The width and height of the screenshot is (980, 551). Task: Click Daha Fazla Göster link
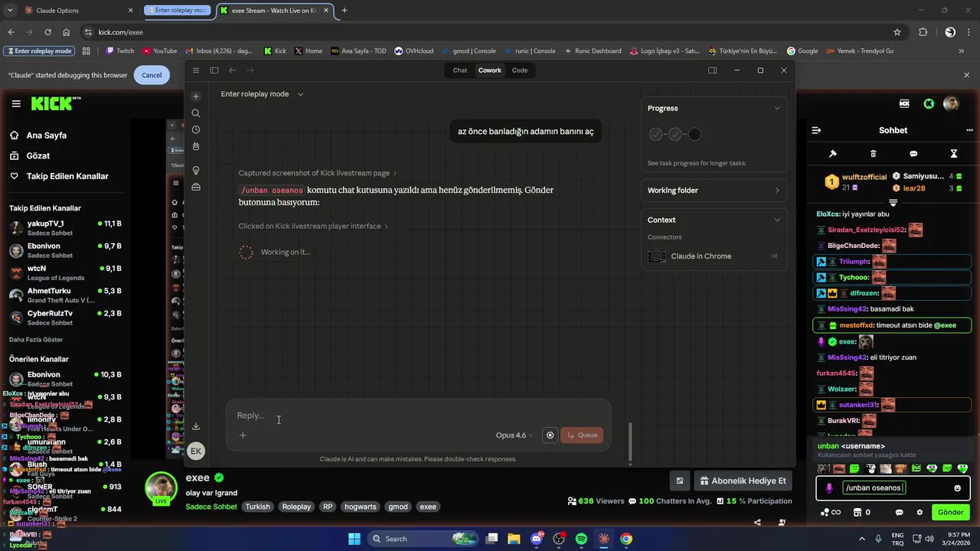tap(36, 340)
